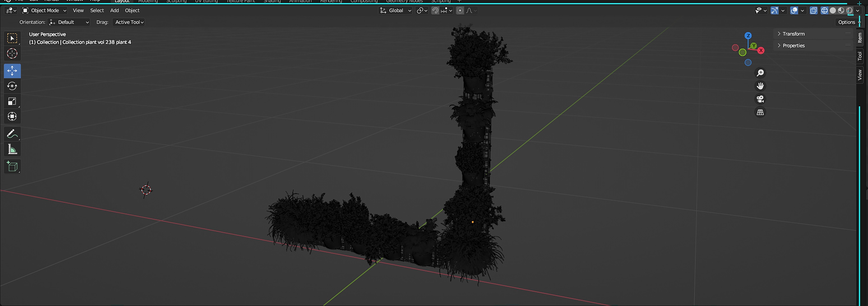Open pivot point dropdown

coord(422,10)
